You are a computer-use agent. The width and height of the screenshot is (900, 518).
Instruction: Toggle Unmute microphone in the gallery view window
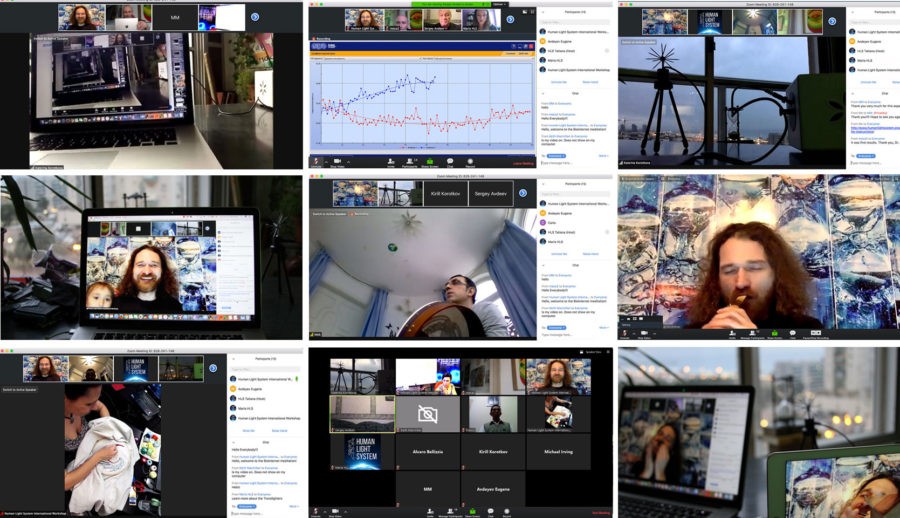point(317,510)
